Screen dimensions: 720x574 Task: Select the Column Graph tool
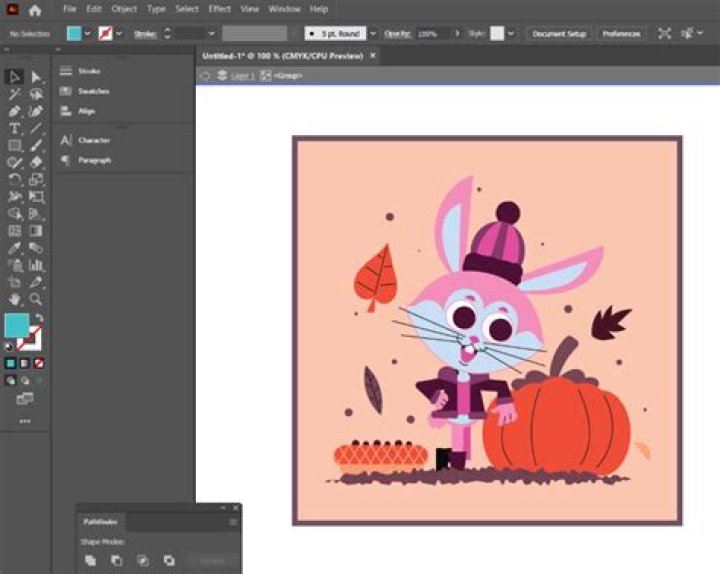coord(36,265)
